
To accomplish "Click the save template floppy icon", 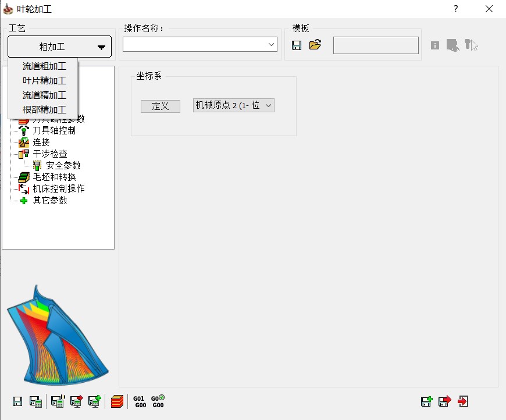I will click(x=297, y=45).
